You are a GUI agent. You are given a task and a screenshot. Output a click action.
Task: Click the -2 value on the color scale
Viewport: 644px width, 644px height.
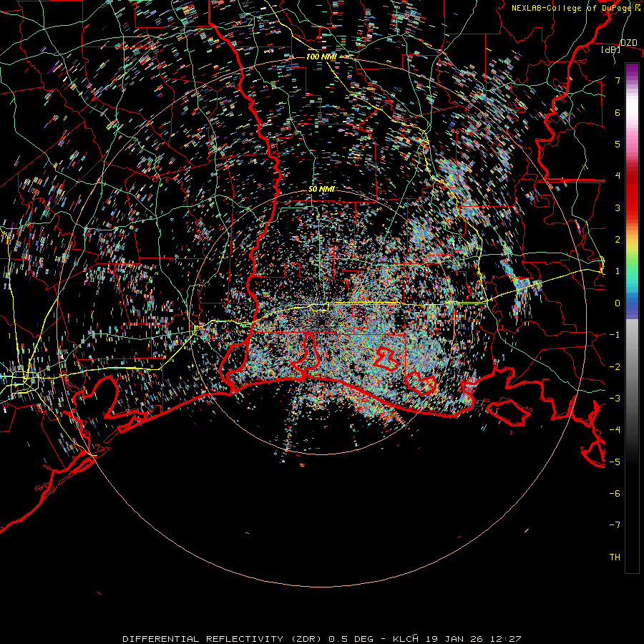click(615, 367)
